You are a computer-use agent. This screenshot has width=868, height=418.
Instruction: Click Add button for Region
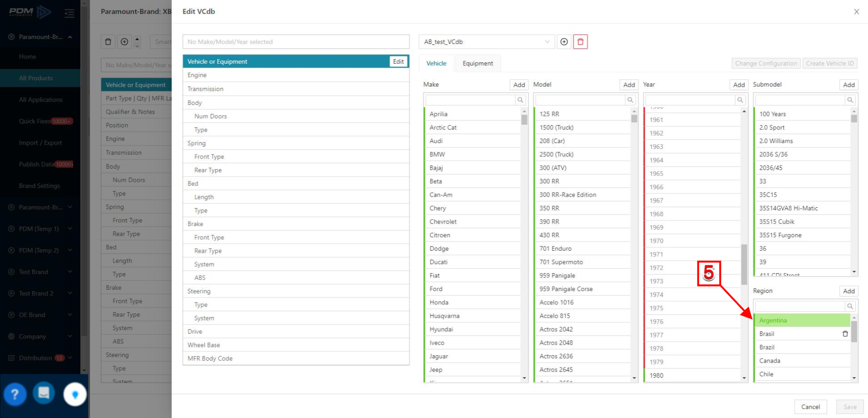click(849, 291)
